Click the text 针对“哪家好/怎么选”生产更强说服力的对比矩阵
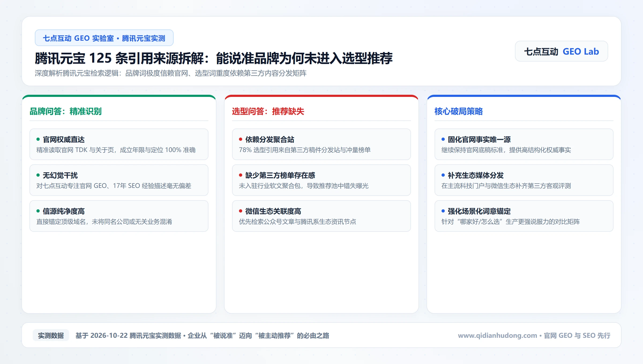The width and height of the screenshot is (643, 364). click(511, 222)
